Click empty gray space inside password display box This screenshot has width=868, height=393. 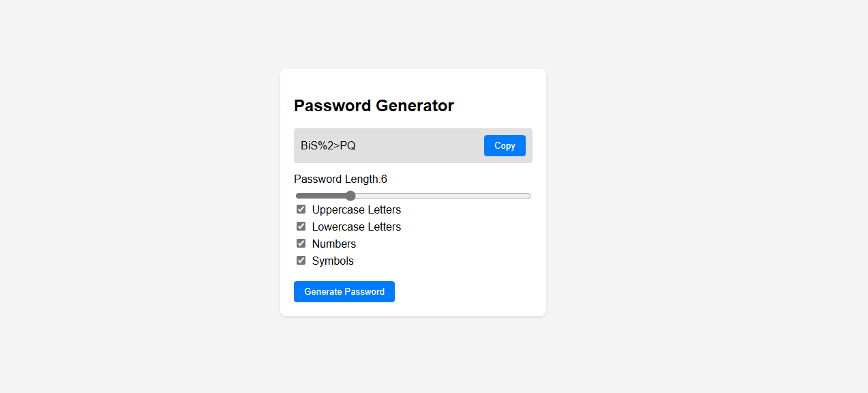[x=419, y=145]
